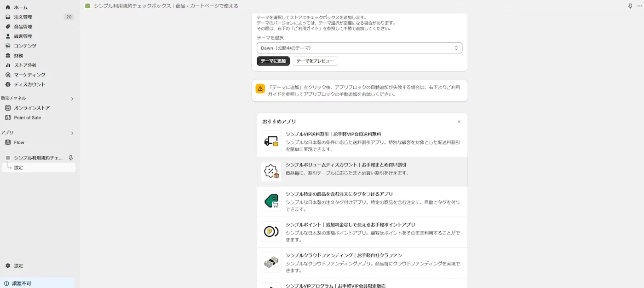Click the テーマに追加 button
The width and height of the screenshot is (644, 288).
point(273,61)
